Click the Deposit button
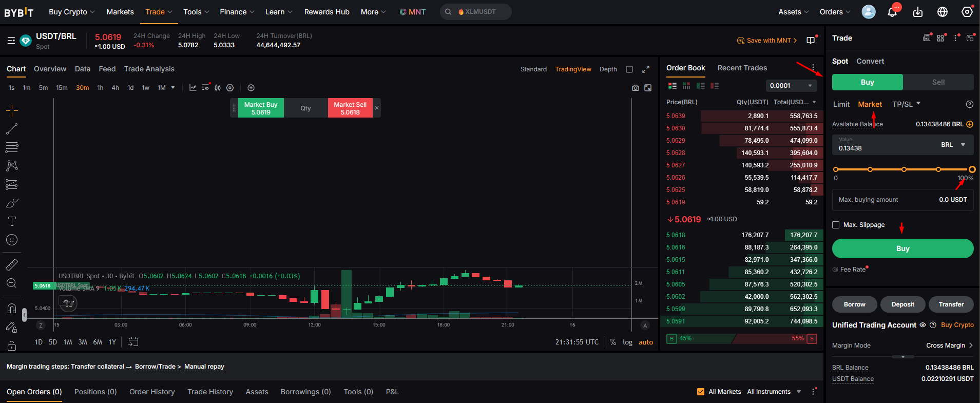This screenshot has height=403, width=980. [902, 304]
